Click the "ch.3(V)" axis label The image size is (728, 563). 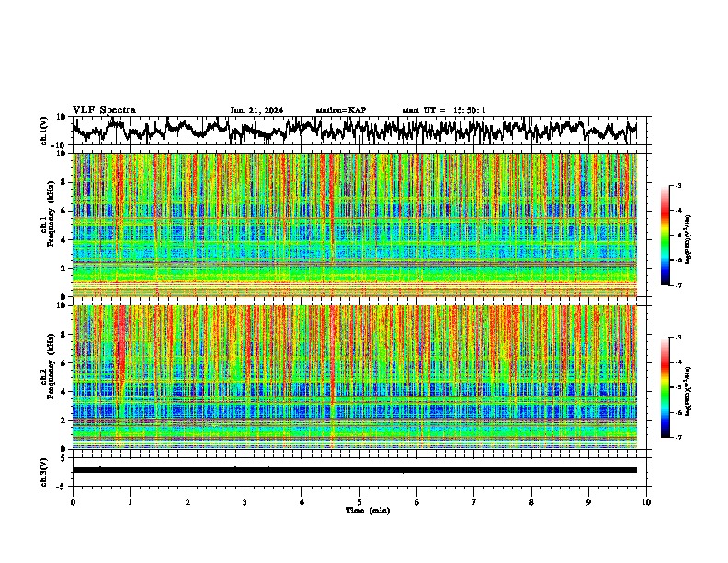44,472
